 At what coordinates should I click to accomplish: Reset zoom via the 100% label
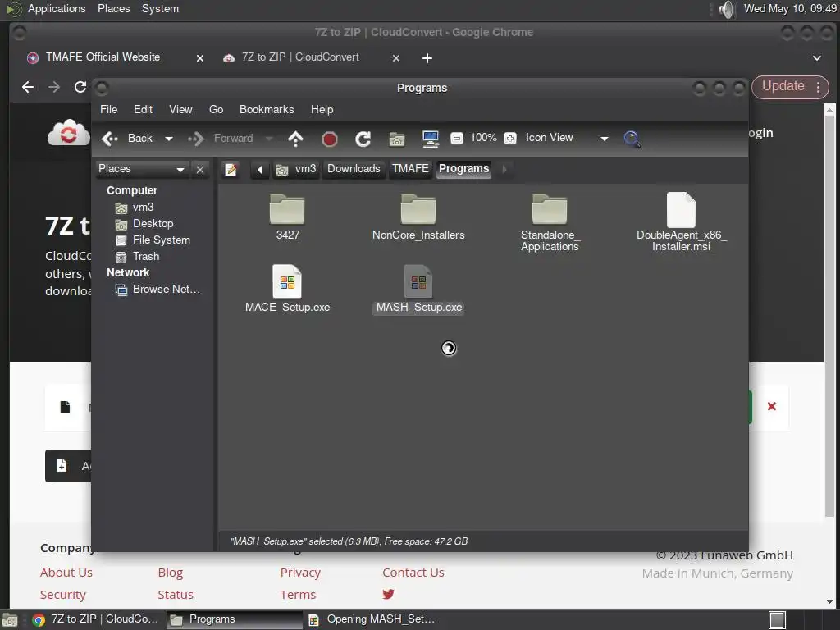(x=483, y=138)
